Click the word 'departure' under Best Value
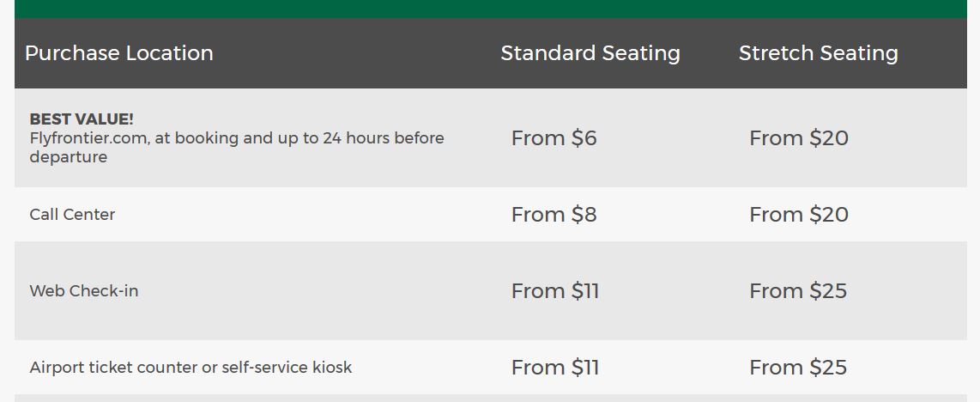The width and height of the screenshot is (980, 402). (x=69, y=157)
